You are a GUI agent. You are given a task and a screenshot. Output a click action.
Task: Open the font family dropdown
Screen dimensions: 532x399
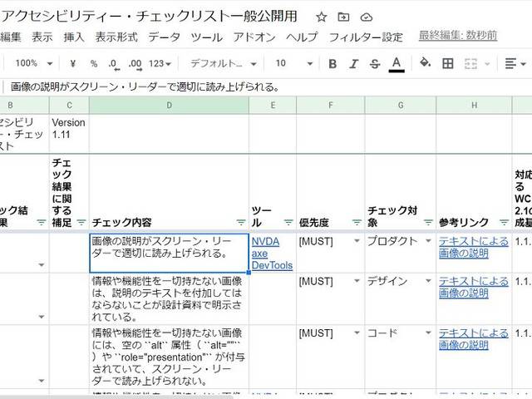coord(223,63)
